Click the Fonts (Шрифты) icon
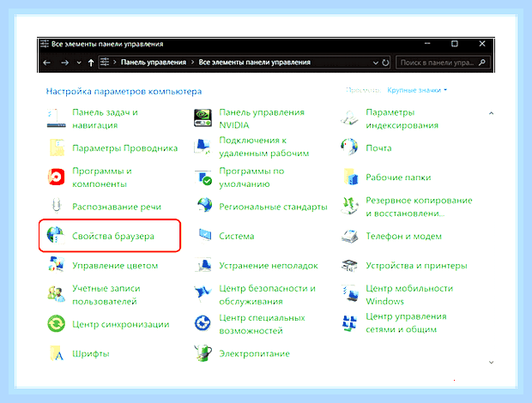Image resolution: width=532 pixels, height=403 pixels. click(57, 353)
